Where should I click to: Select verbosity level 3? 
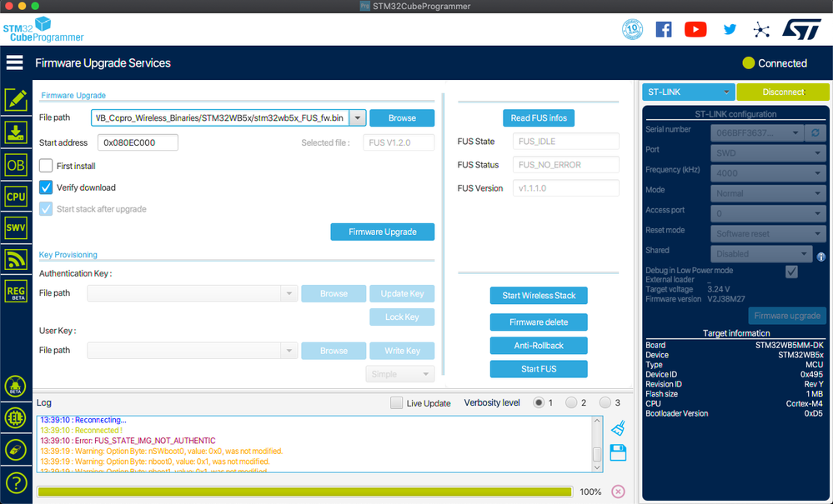click(x=605, y=402)
